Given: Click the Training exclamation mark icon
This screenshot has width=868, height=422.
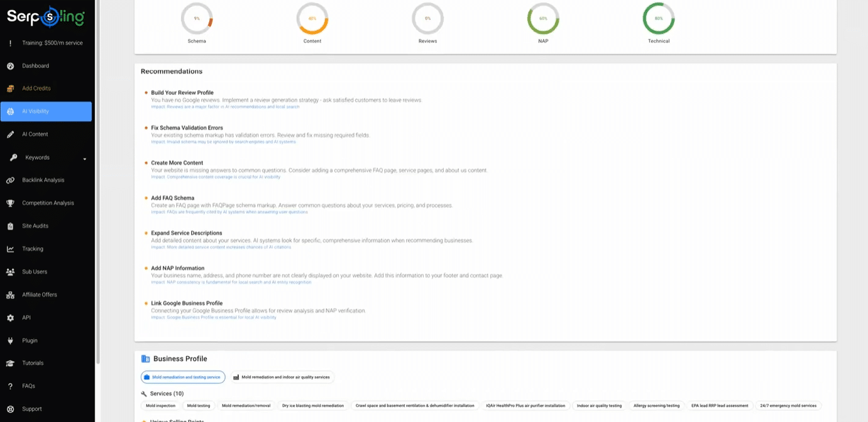Looking at the screenshot, I should (10, 43).
